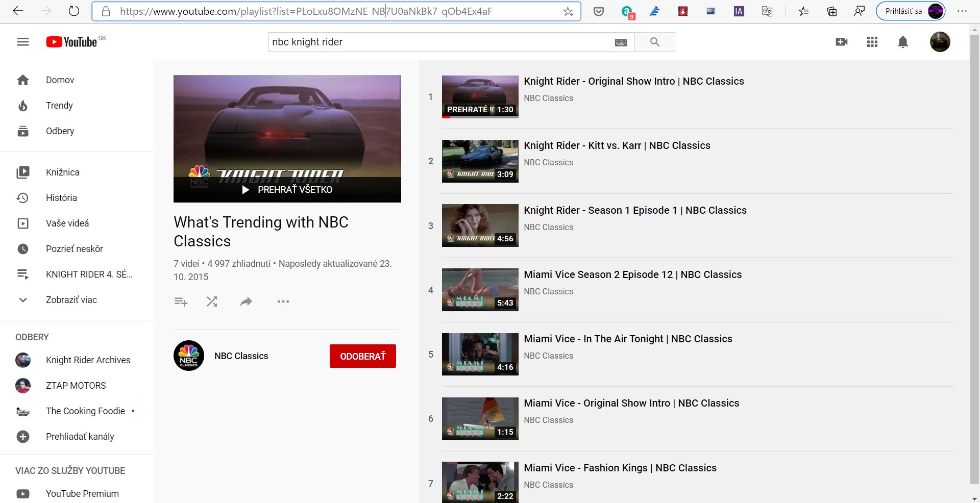Open Miami Vice Season 2 Episode 12 title
The height and width of the screenshot is (503, 980).
(x=633, y=274)
